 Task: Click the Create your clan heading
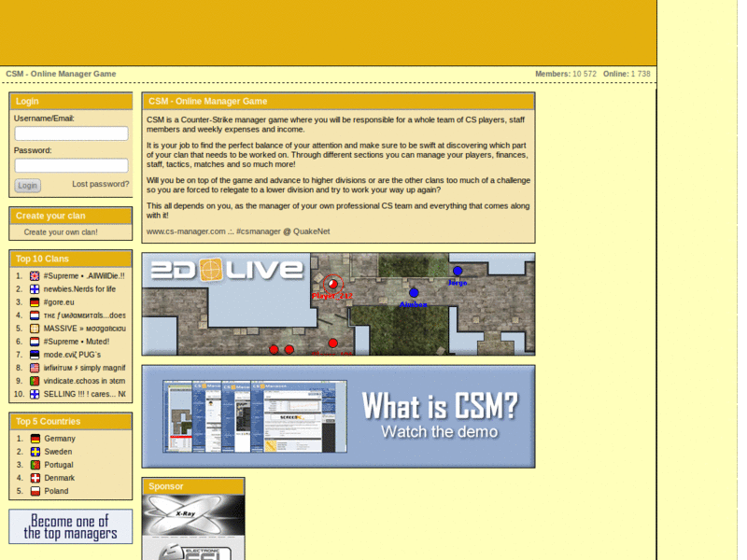pyautogui.click(x=50, y=216)
